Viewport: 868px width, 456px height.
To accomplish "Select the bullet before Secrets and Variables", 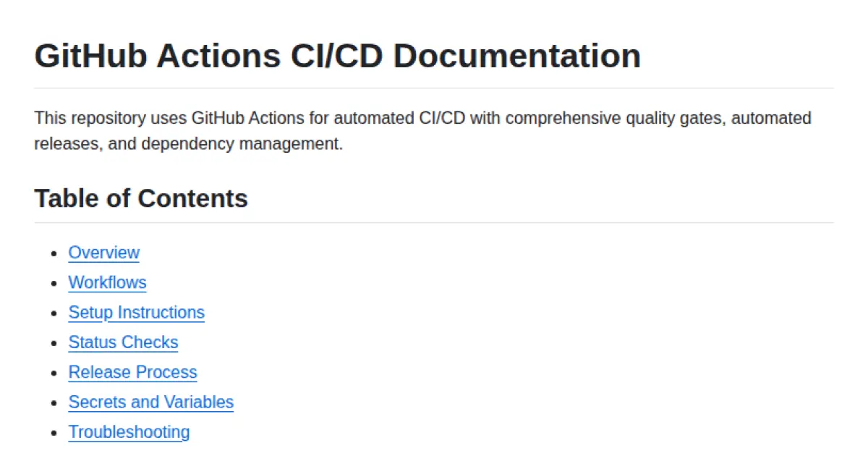I will [x=53, y=402].
